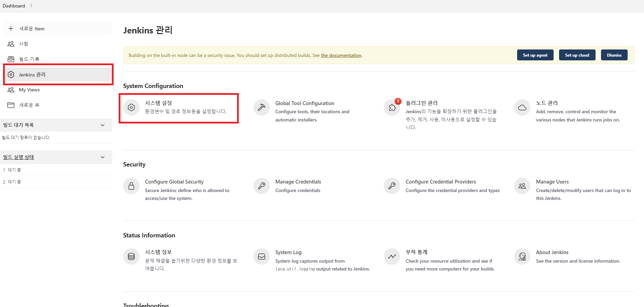644x307 pixels.
Task: Open the 시스템 정보 title link
Action: (158, 252)
